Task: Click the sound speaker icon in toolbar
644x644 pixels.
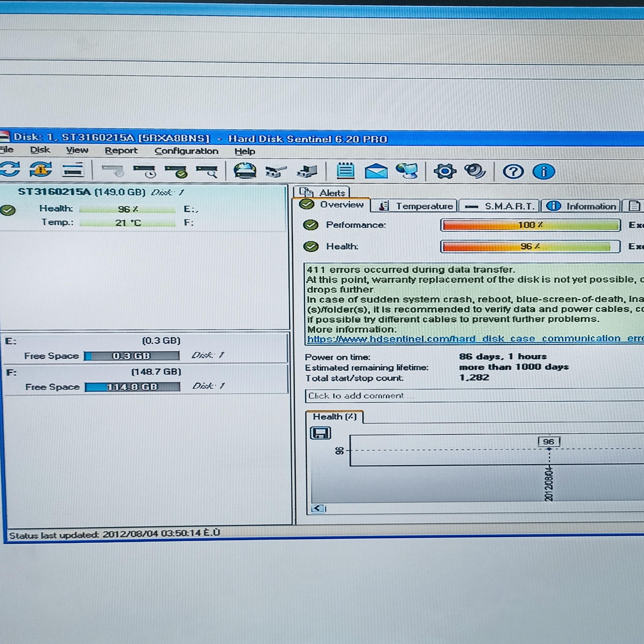Action: pos(475,171)
